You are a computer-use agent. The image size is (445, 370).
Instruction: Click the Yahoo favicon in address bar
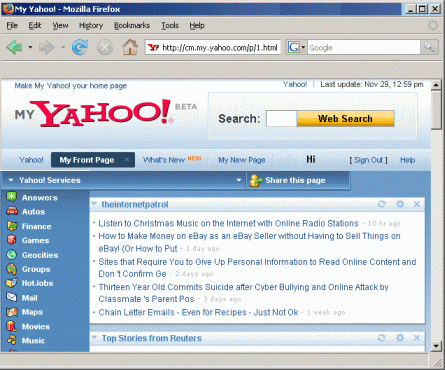153,47
